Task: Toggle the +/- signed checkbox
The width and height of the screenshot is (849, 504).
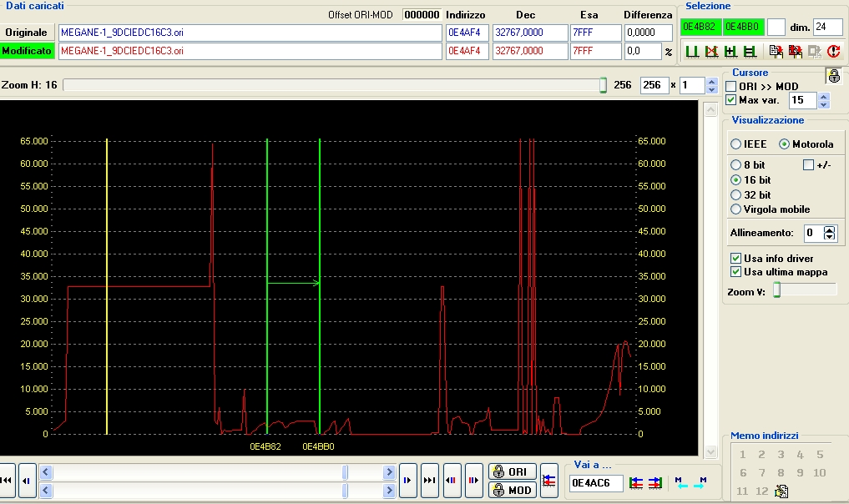Action: click(808, 164)
